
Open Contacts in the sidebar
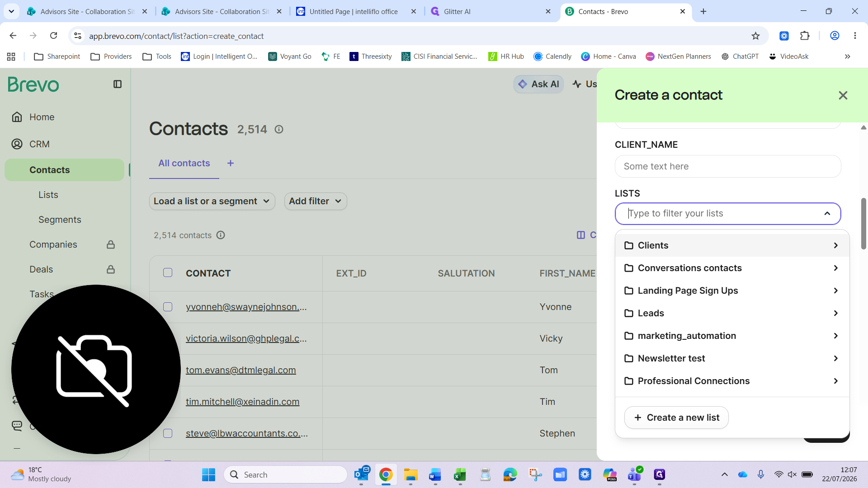pyautogui.click(x=64, y=170)
